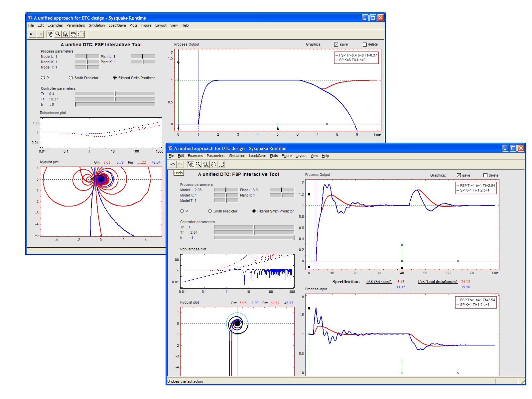Open Parameters menu in the back window

(75, 25)
